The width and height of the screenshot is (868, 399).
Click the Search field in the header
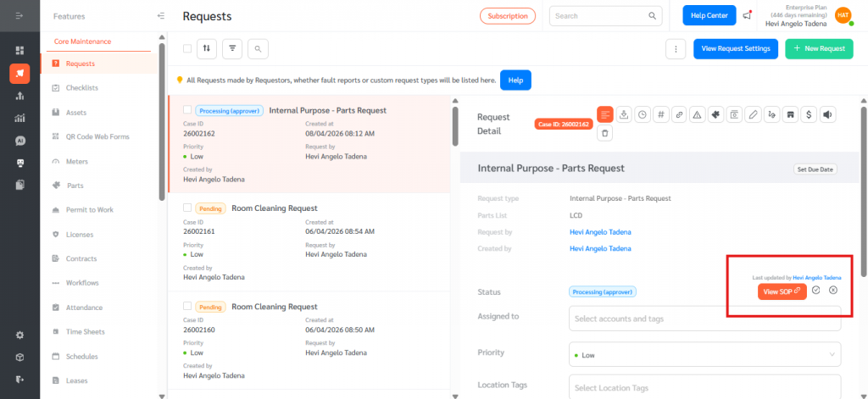[600, 16]
